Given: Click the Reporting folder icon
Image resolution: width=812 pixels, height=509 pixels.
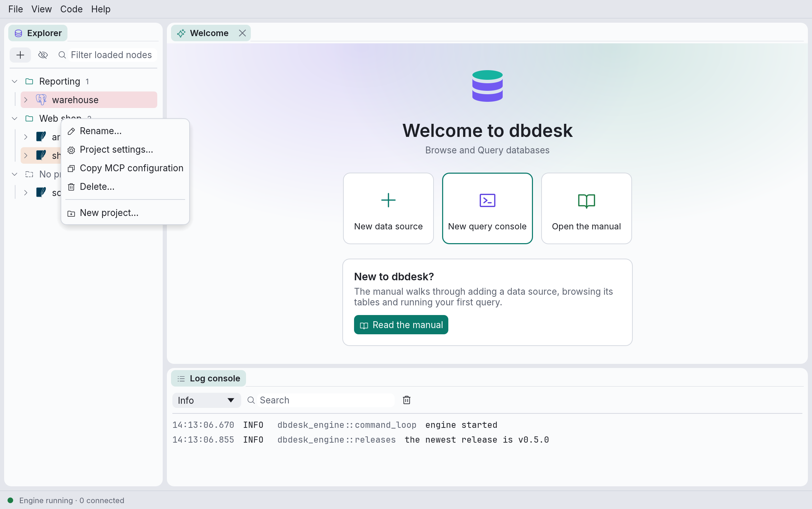Looking at the screenshot, I should point(29,82).
